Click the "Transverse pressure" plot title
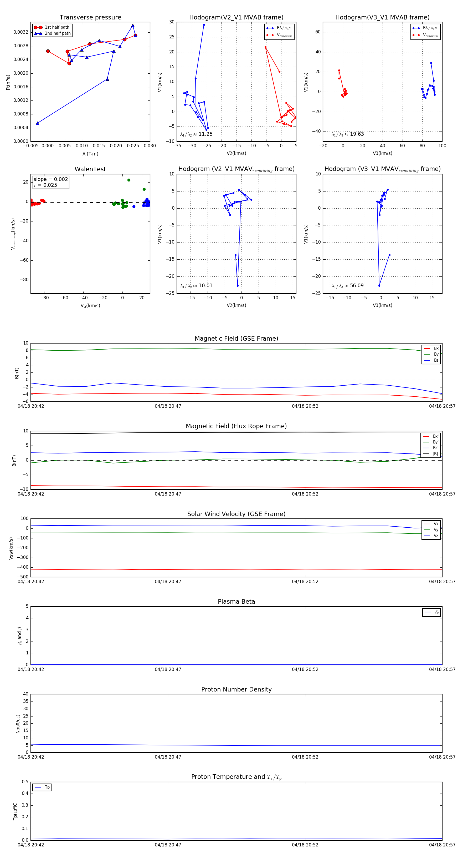Image resolution: width=473 pixels, height=868 pixels. pos(90,17)
